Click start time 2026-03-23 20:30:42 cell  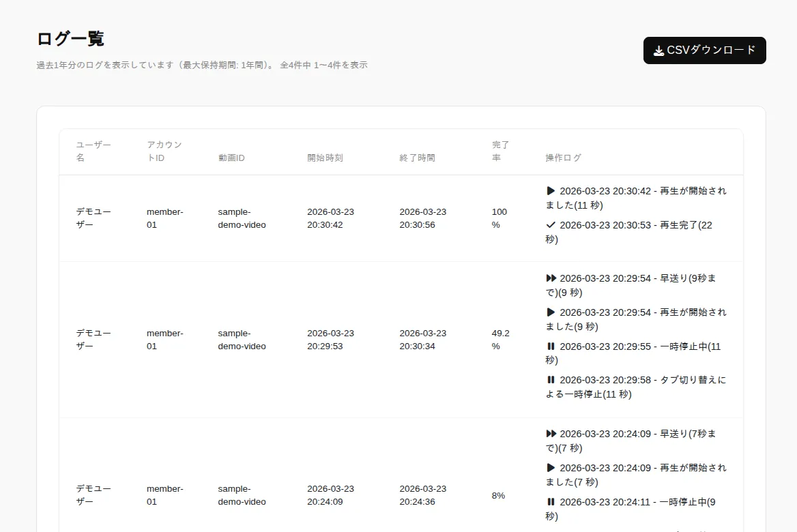tap(330, 218)
